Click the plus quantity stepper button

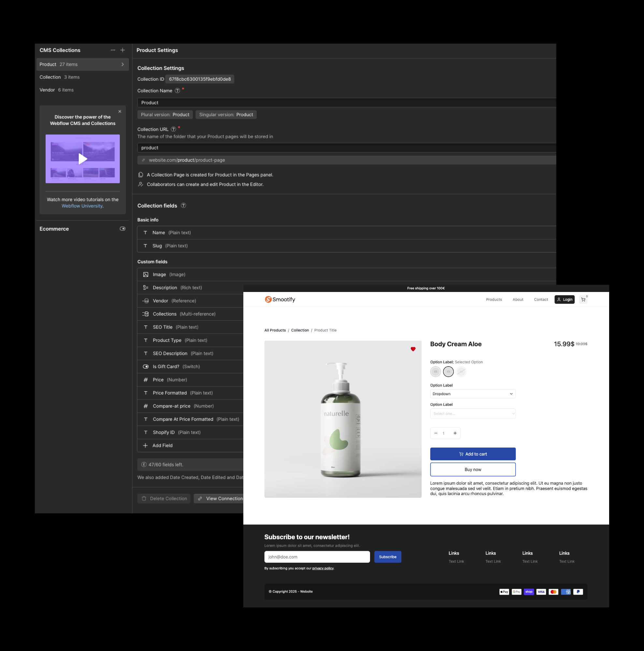[x=455, y=433]
